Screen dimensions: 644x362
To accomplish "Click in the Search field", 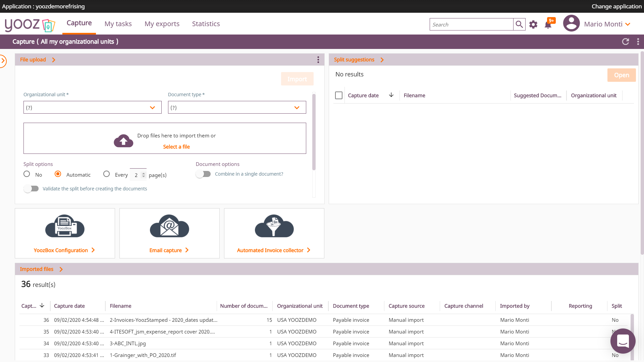I will click(471, 24).
